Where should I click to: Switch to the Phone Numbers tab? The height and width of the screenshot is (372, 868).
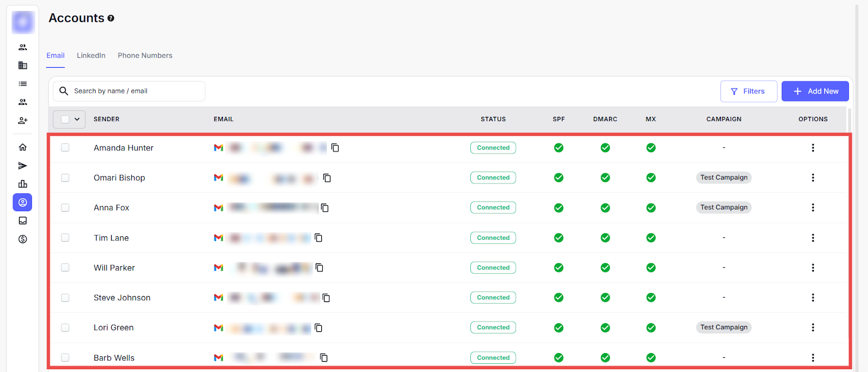[145, 55]
